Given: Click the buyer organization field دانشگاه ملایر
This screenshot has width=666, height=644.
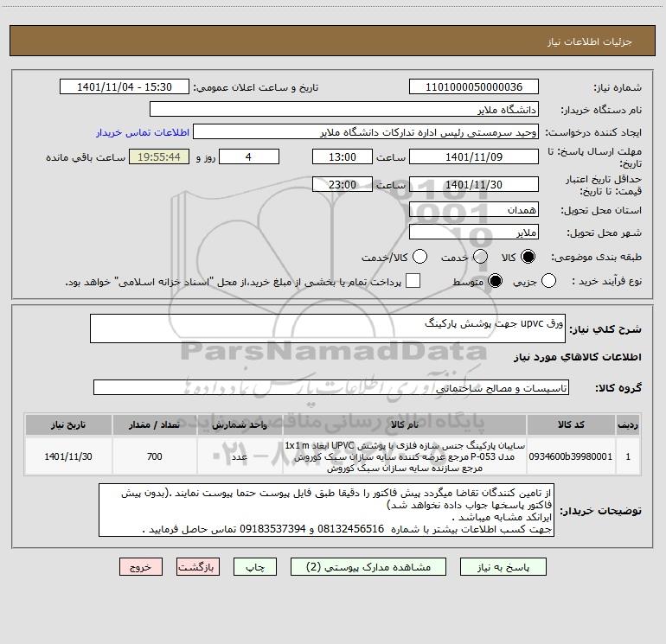Looking at the screenshot, I should tap(344, 110).
